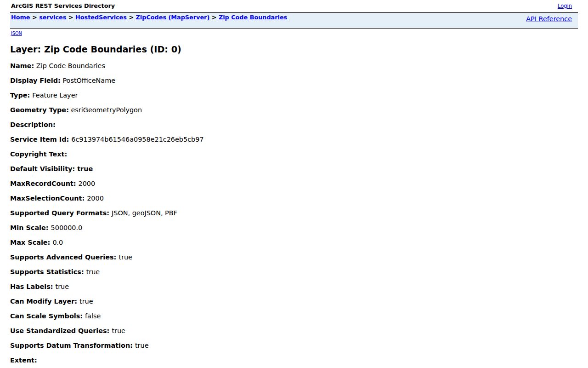Click the Max Scale value 0.0
This screenshot has width=588, height=368.
pyautogui.click(x=58, y=242)
